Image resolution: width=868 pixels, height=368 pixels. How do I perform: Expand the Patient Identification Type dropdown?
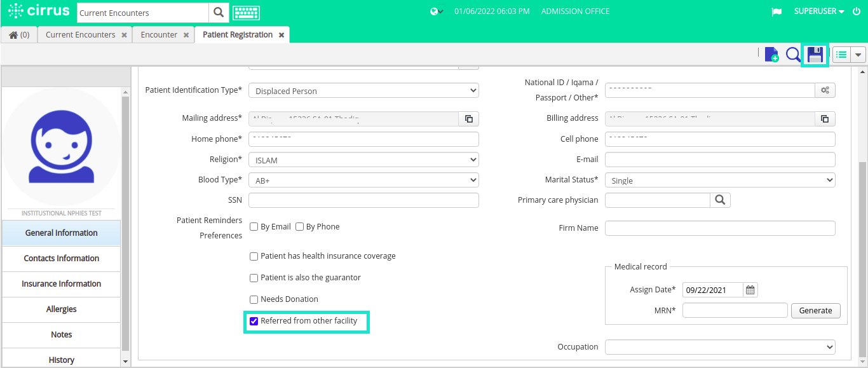[363, 90]
